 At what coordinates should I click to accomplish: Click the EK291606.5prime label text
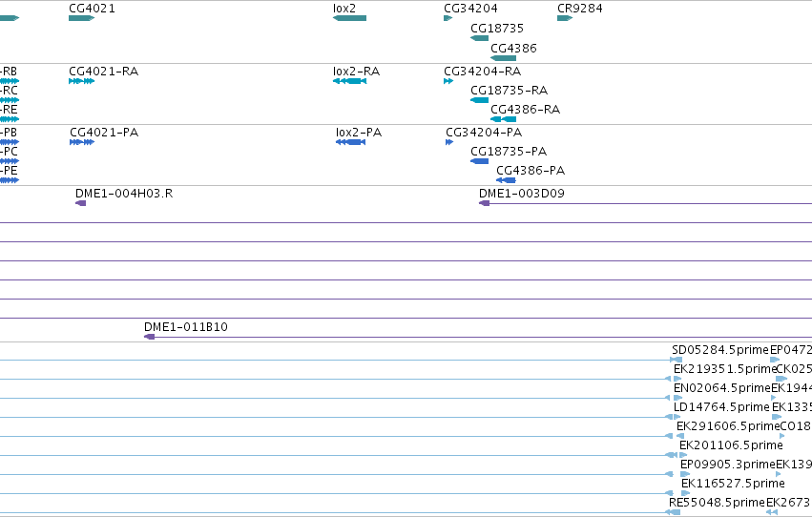point(728,426)
